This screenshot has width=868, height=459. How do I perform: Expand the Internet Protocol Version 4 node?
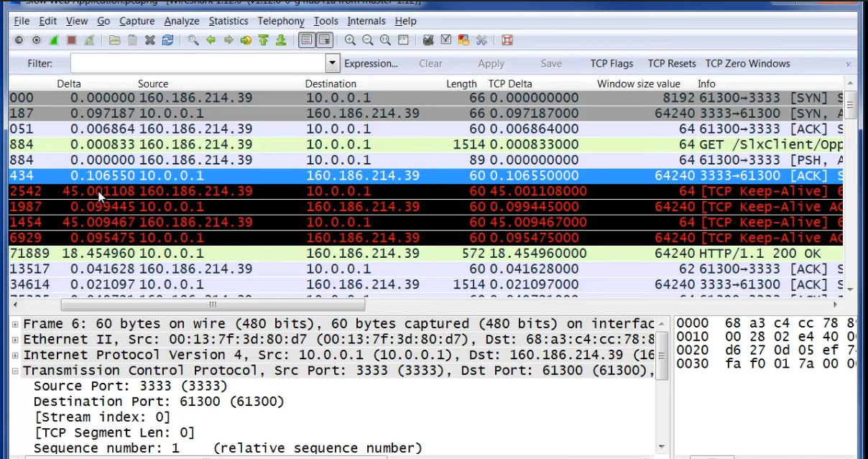click(x=15, y=356)
